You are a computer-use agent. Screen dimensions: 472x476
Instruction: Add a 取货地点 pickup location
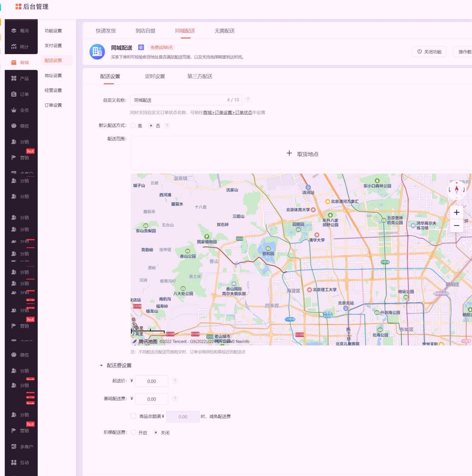pyautogui.click(x=302, y=154)
